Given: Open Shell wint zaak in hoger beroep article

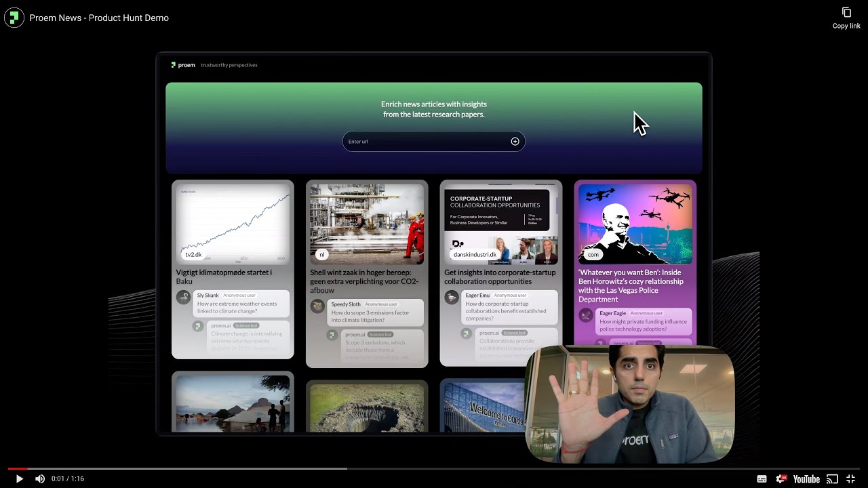Looking at the screenshot, I should [x=364, y=281].
